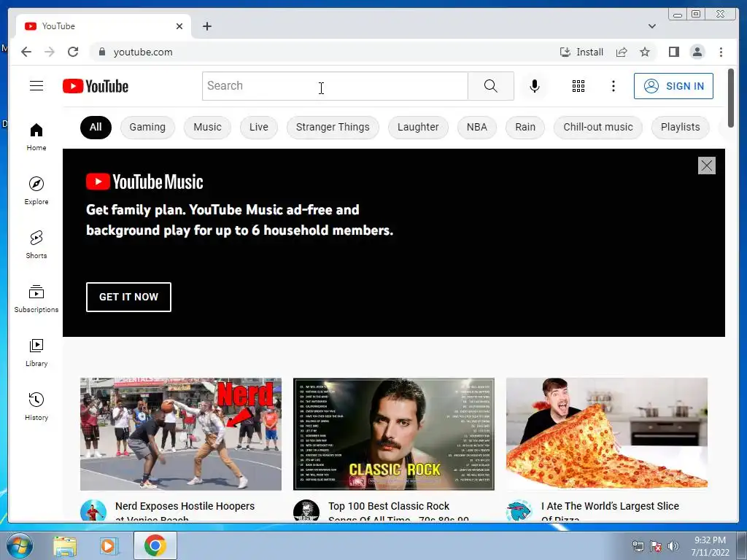Select the Live filter chip
The image size is (747, 560).
[259, 127]
